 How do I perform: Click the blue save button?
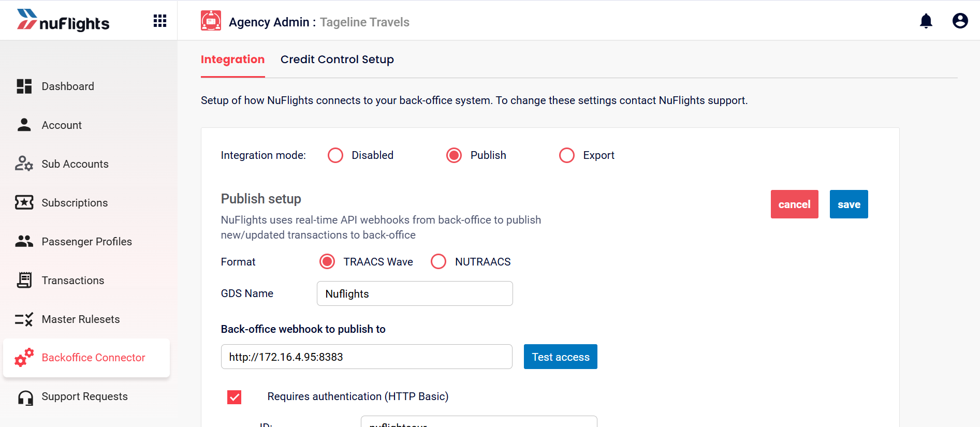pyautogui.click(x=849, y=204)
